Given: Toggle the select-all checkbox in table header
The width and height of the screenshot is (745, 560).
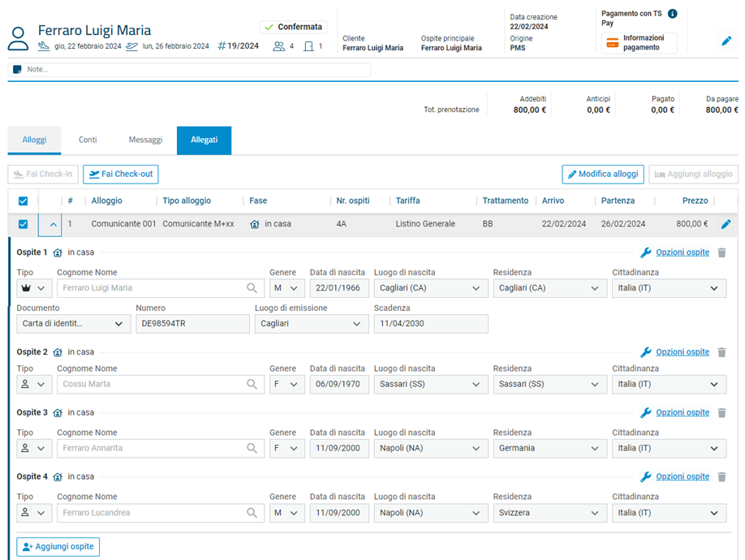Looking at the screenshot, I should [x=23, y=201].
